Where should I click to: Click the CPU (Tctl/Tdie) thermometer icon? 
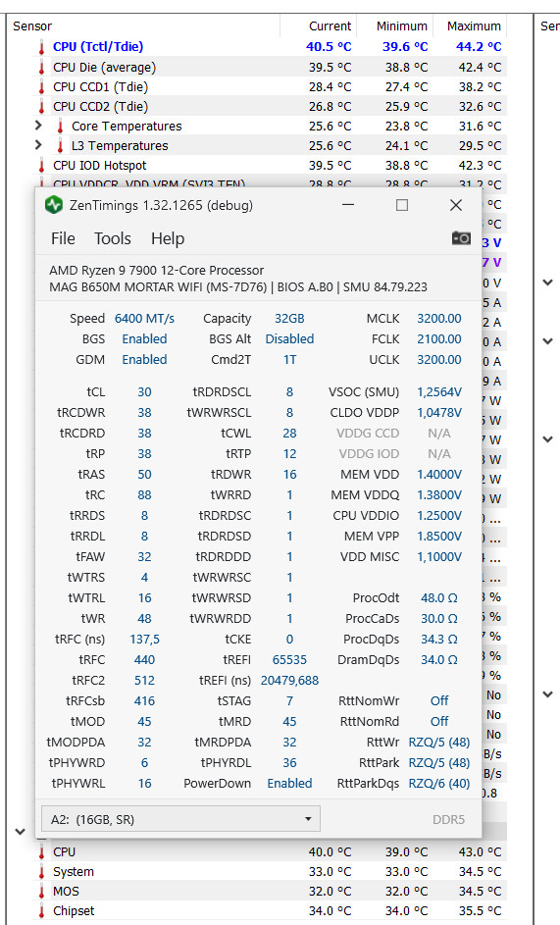[x=41, y=47]
